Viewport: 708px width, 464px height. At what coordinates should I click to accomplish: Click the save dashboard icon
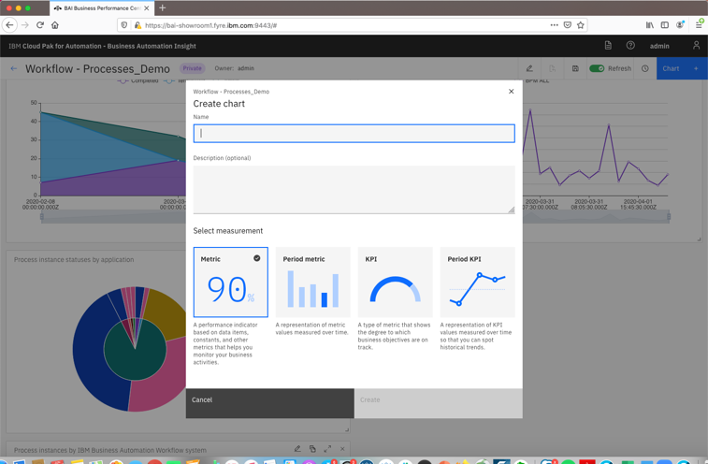tap(575, 69)
